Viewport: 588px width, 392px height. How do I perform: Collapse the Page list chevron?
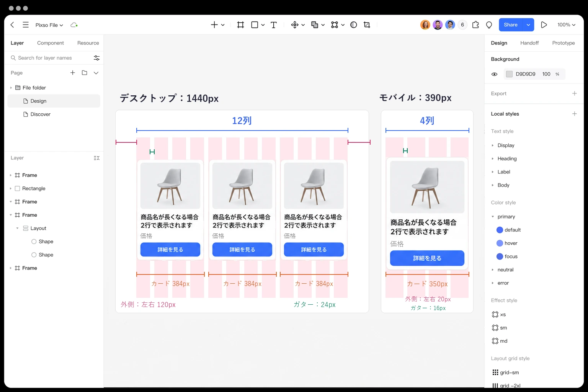click(96, 73)
